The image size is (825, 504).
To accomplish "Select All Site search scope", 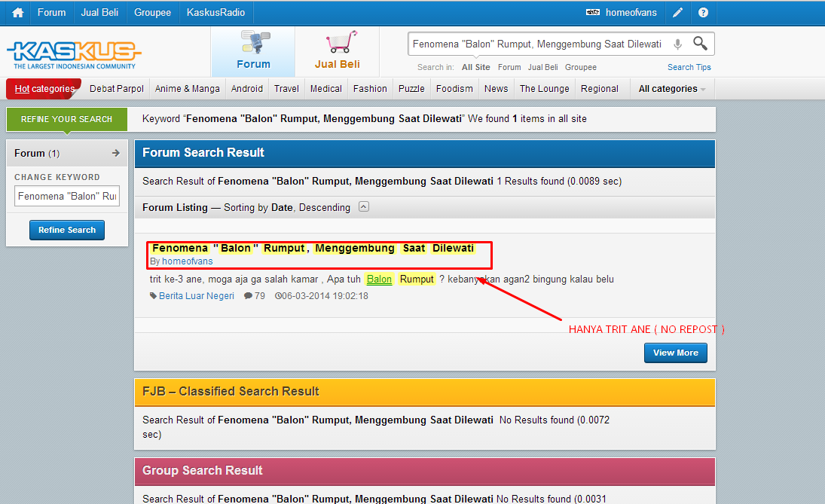I will (x=476, y=67).
